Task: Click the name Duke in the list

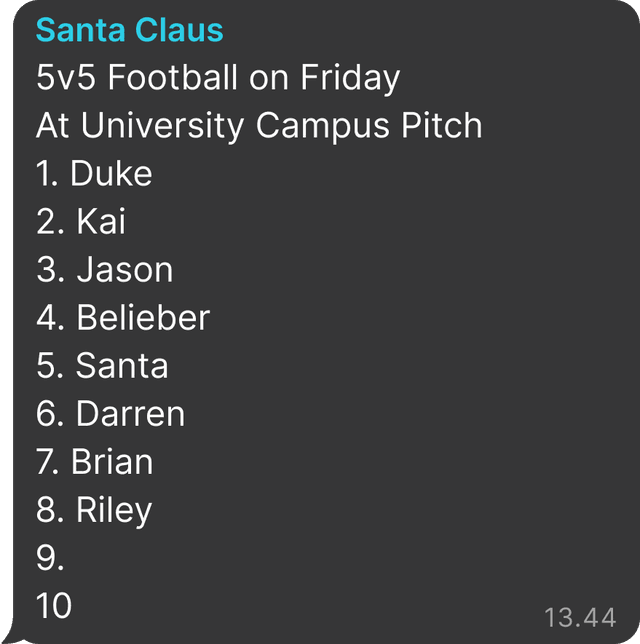Action: pyautogui.click(x=111, y=173)
